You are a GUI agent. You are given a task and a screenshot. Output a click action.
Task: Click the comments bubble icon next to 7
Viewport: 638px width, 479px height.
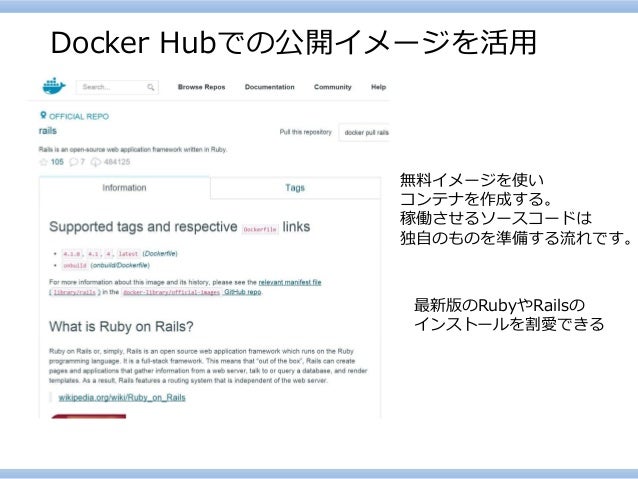coord(73,162)
